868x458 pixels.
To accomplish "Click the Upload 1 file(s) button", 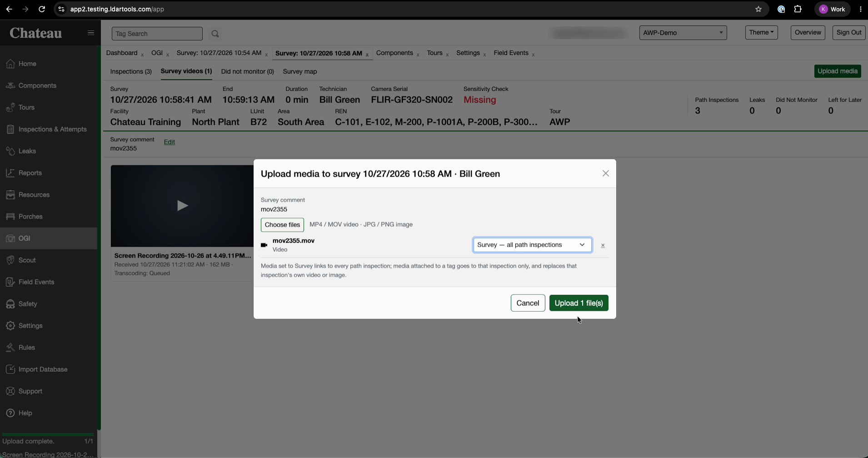I will 579,303.
